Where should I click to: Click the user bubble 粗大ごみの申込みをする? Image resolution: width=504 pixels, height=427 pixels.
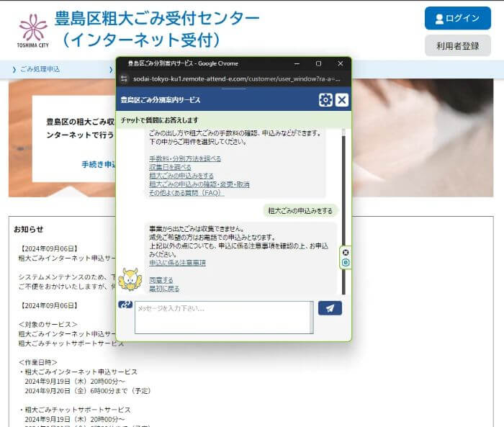click(x=300, y=211)
